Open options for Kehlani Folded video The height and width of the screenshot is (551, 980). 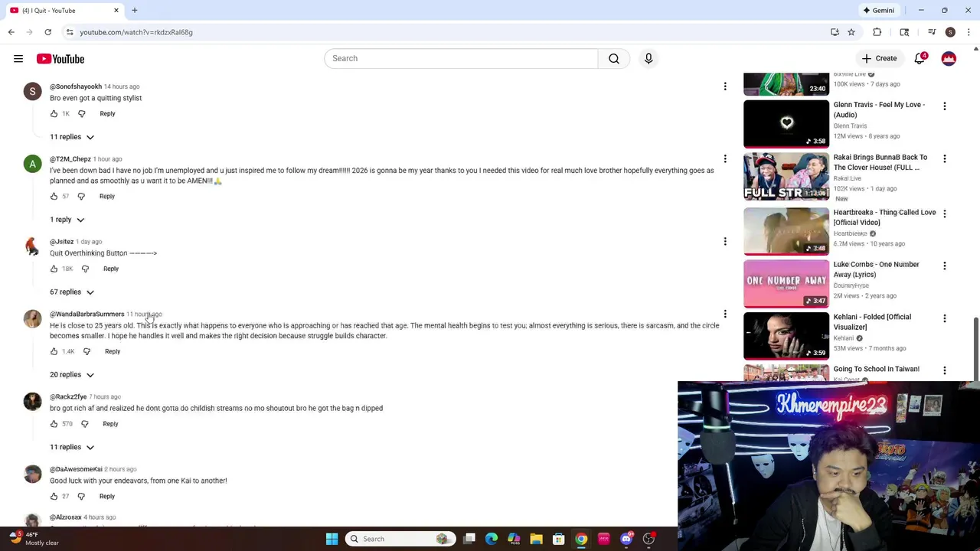[944, 318]
